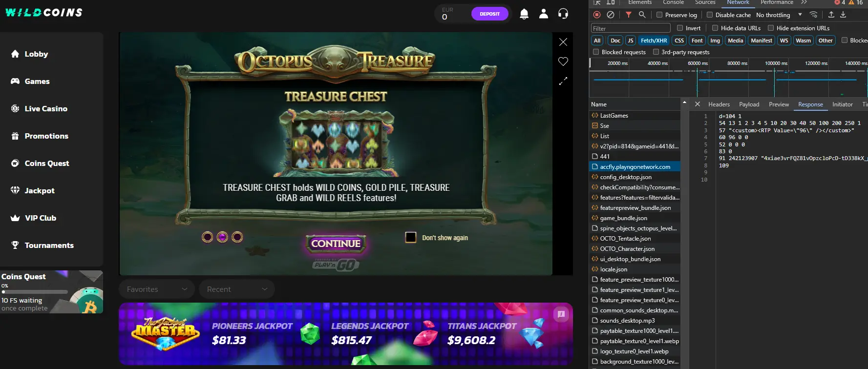868x369 pixels.
Task: Click network timeline overview
Action: [728, 78]
